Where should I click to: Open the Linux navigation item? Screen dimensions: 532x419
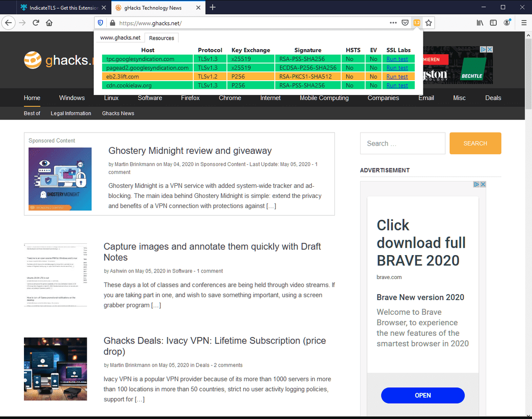111,98
